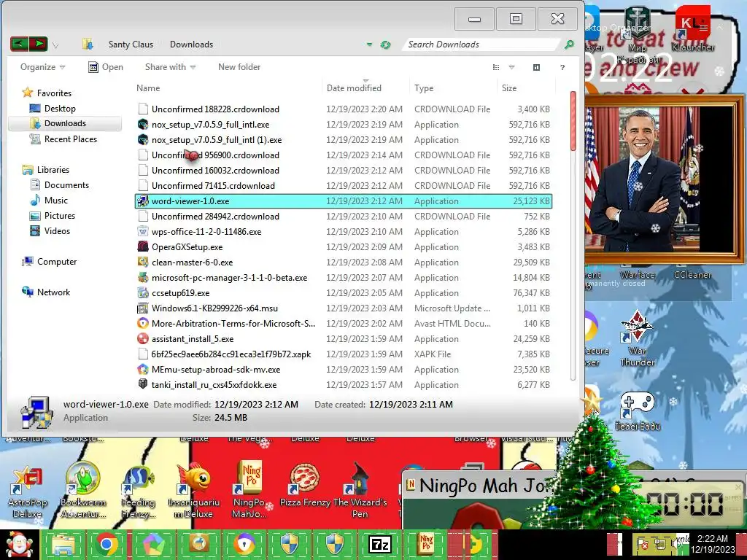Click the microsoft-pc-manager beta file icon
Viewport: 747px width, 560px height.
tap(142, 277)
